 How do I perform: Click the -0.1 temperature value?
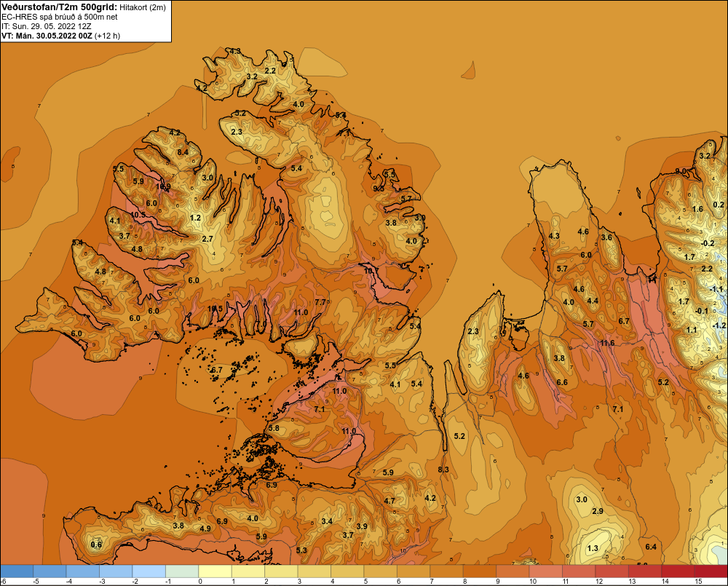702,311
